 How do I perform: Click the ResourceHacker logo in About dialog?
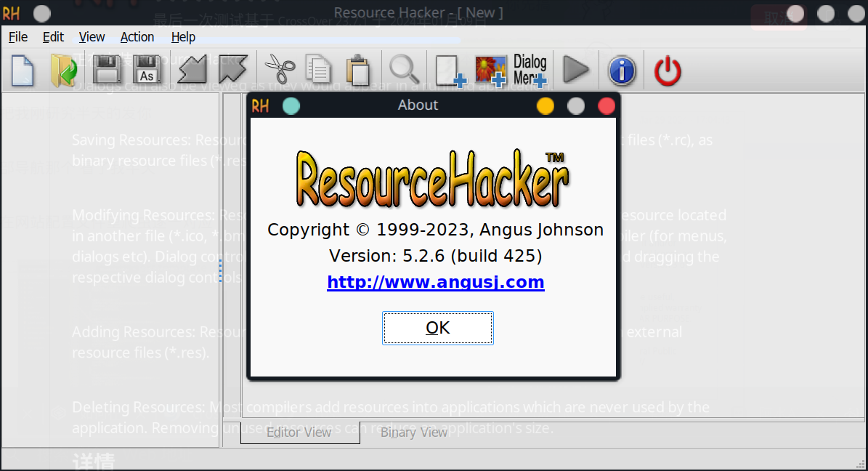(432, 178)
